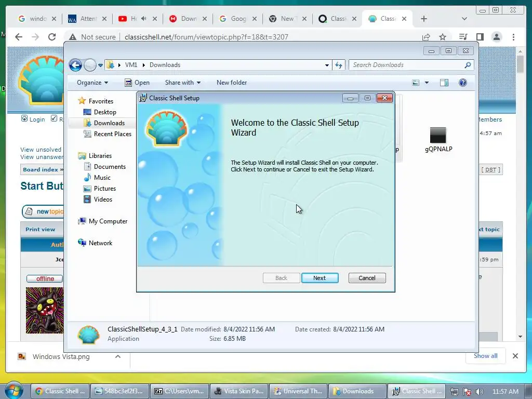This screenshot has height=399, width=532.
Task: Click Next in Classic Shell Setup wizard
Action: [x=320, y=278]
